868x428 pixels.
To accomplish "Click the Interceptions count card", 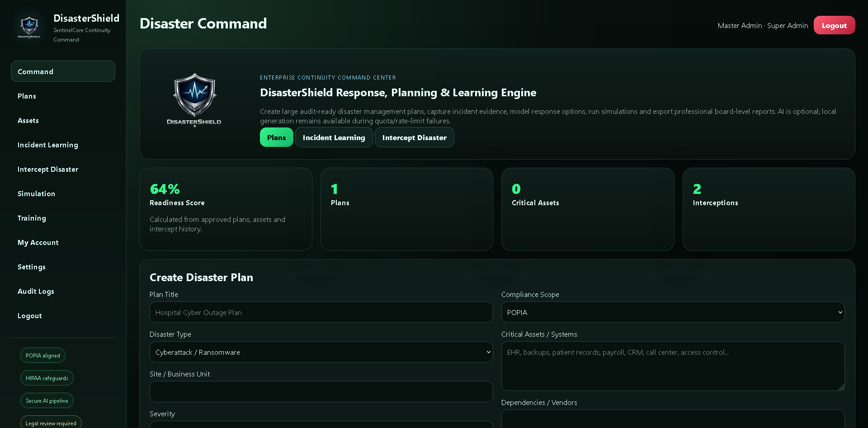I will coord(769,209).
